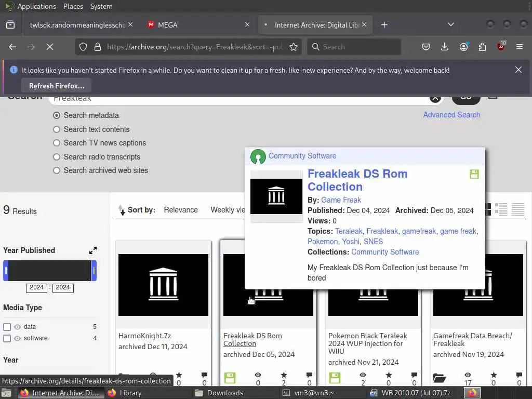532x399 pixels.
Task: Open the Places menu
Action: click(73, 6)
